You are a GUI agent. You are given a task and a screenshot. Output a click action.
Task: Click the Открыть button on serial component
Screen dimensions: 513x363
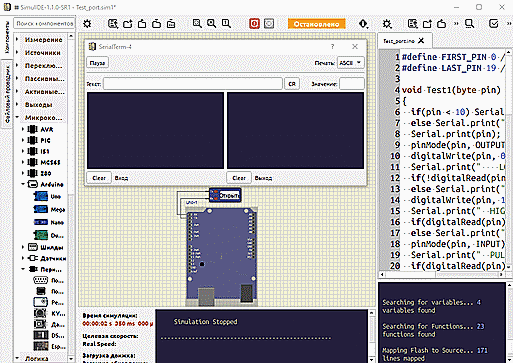click(x=229, y=195)
